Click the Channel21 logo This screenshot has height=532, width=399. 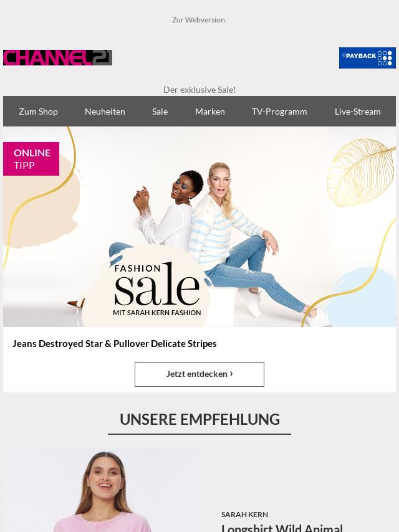coord(57,58)
